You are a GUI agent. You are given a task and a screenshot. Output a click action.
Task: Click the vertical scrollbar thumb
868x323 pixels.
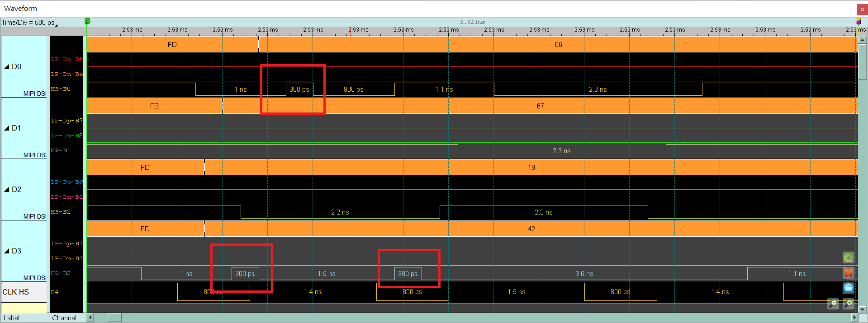pos(863,62)
